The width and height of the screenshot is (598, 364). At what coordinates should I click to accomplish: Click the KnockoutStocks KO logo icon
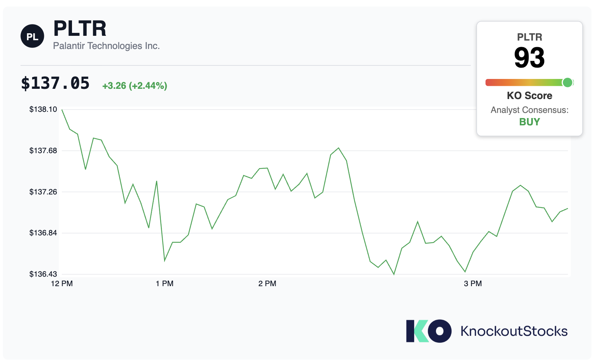tap(429, 331)
